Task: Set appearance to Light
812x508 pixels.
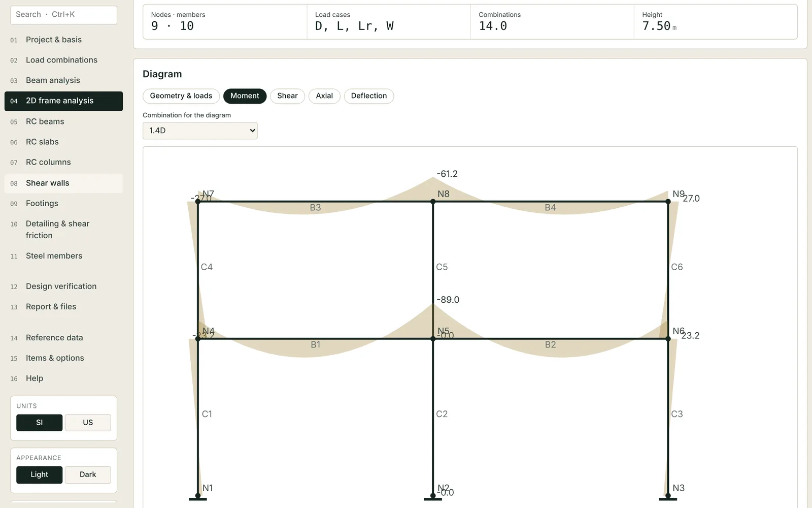Action: pos(39,474)
